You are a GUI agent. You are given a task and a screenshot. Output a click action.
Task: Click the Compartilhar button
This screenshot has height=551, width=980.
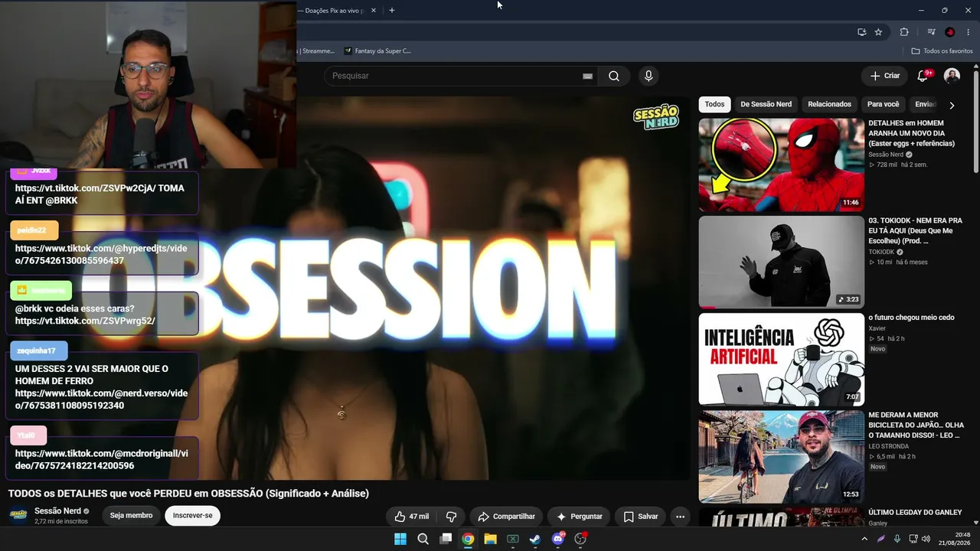[x=506, y=517]
